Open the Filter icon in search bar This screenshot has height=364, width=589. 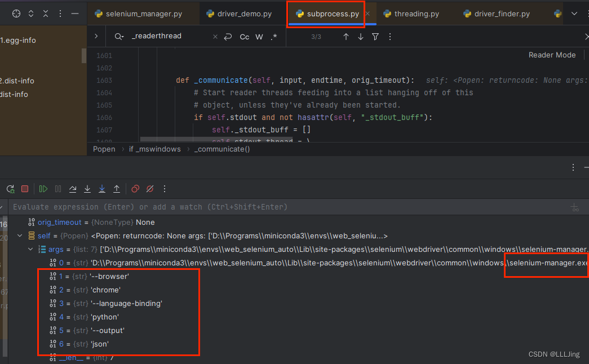tap(375, 36)
